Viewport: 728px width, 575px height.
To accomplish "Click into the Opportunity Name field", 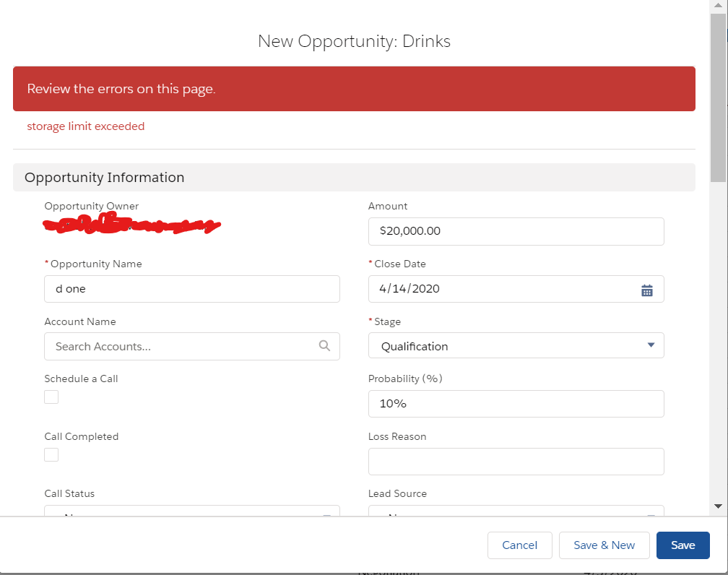I will (191, 289).
